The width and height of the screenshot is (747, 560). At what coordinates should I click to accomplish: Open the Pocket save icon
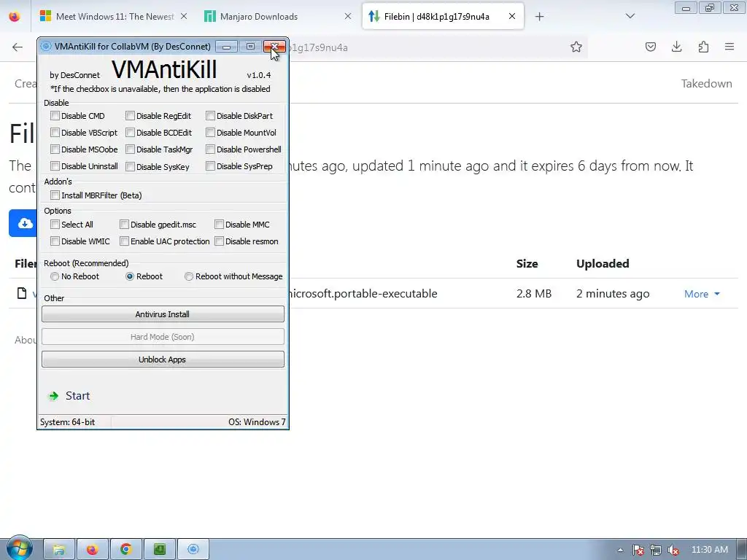point(650,47)
